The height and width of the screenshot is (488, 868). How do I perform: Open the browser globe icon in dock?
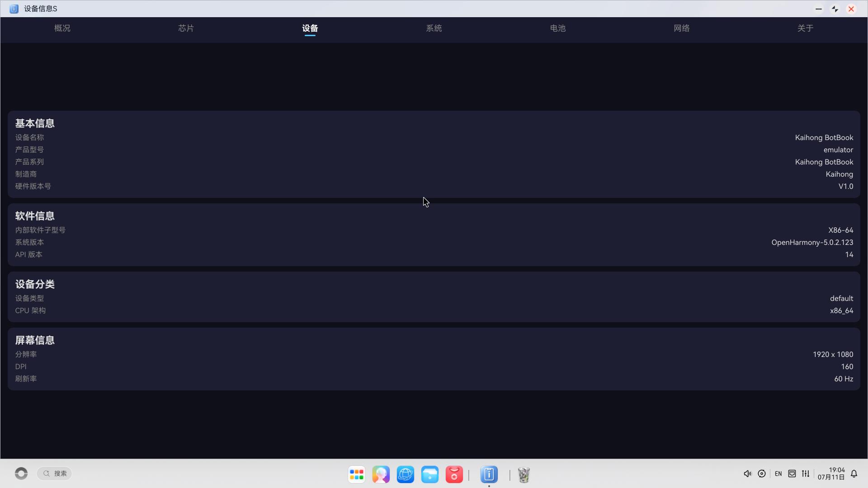(406, 474)
